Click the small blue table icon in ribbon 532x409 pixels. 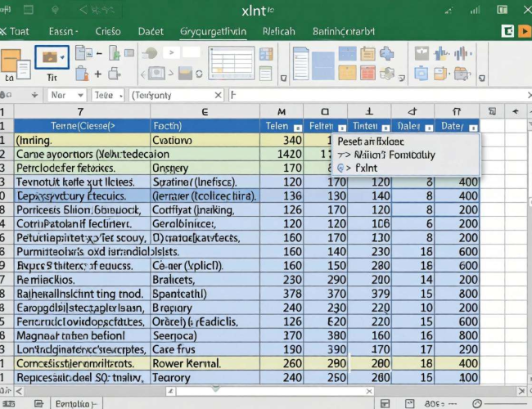347,54
